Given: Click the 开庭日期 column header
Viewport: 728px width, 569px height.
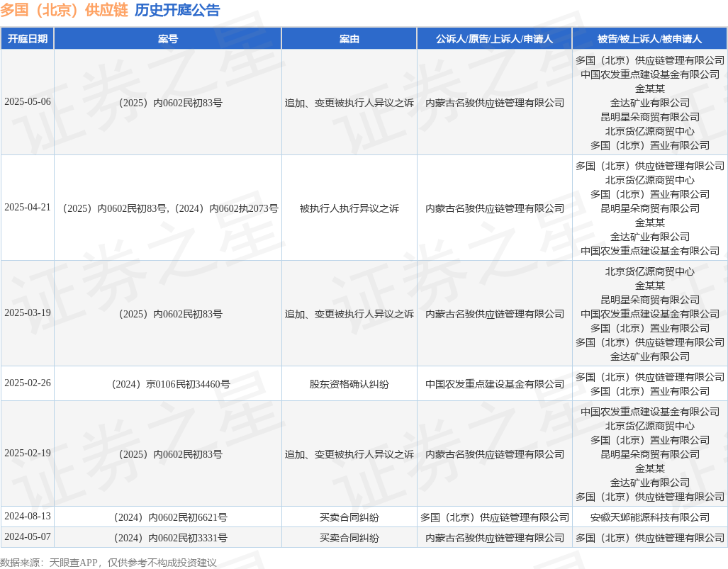Looking at the screenshot, I should pyautogui.click(x=28, y=38).
